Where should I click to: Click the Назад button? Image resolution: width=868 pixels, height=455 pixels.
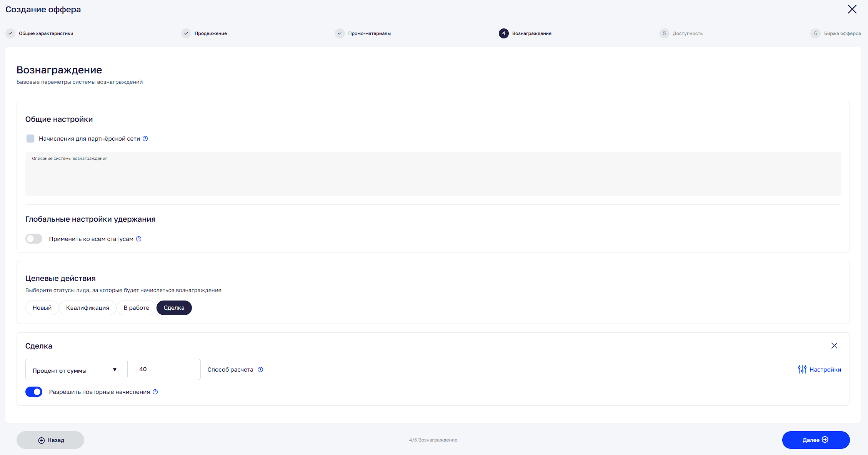pos(50,440)
